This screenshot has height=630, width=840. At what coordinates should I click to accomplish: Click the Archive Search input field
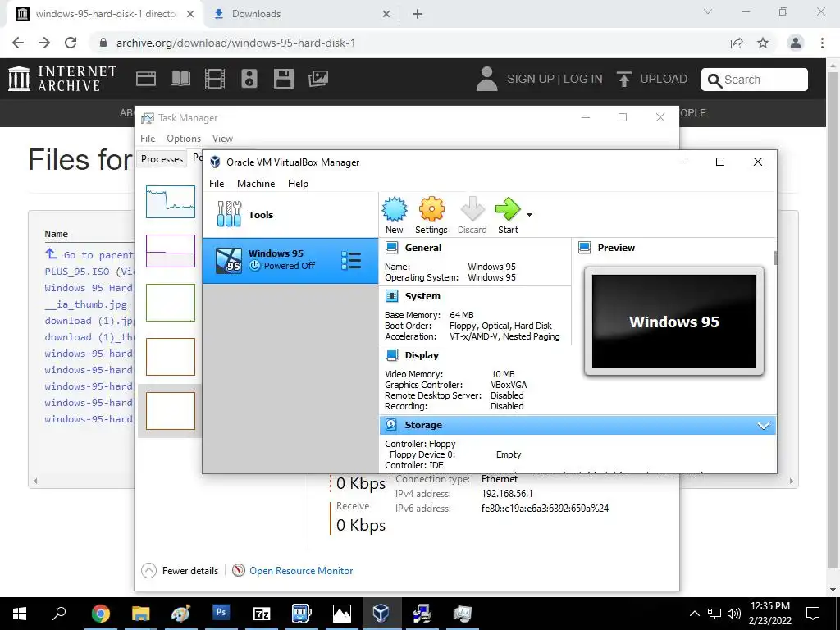(x=755, y=80)
